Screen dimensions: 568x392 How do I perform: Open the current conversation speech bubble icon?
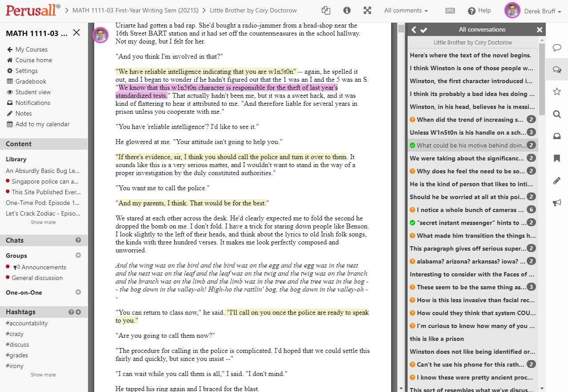(x=556, y=48)
